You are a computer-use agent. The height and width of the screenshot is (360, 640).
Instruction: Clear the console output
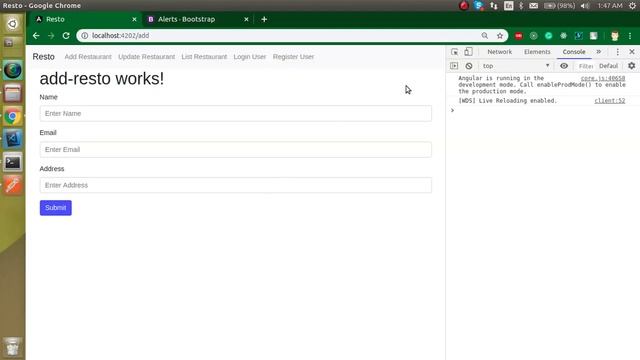[x=469, y=66]
